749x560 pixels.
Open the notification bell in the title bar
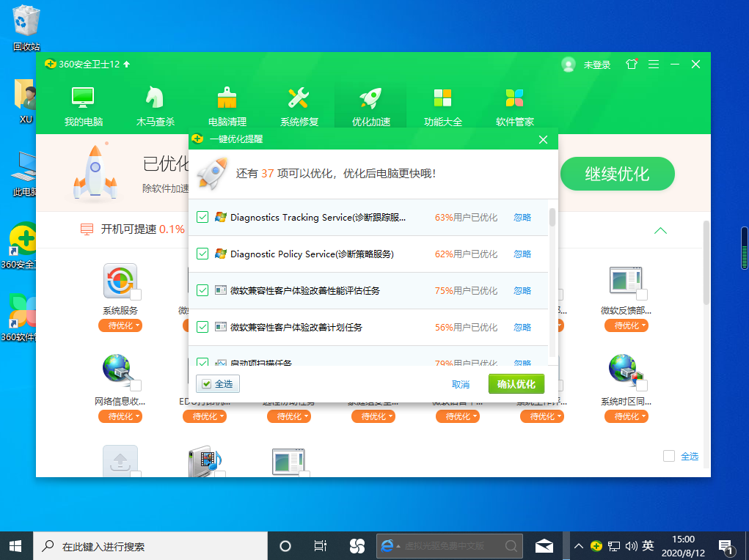click(631, 65)
